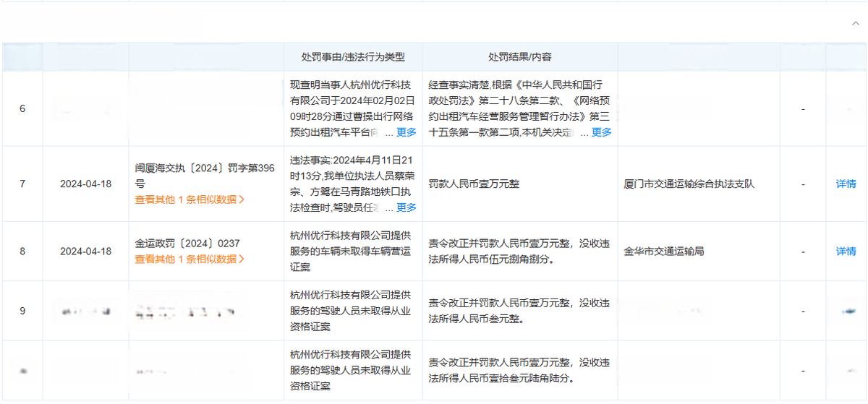868x404 pixels.
Task: Click 金华市交通运输局 authority cell
Action: [x=663, y=252]
